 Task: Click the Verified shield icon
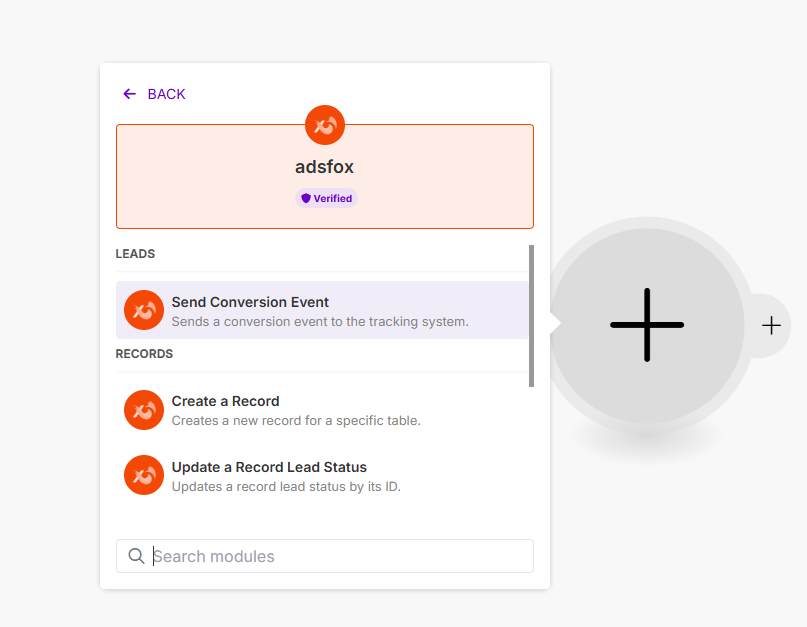click(x=306, y=198)
